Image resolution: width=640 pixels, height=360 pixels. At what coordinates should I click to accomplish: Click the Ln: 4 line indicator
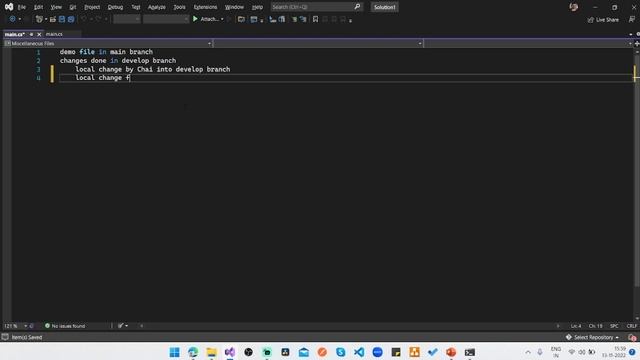[x=576, y=326]
